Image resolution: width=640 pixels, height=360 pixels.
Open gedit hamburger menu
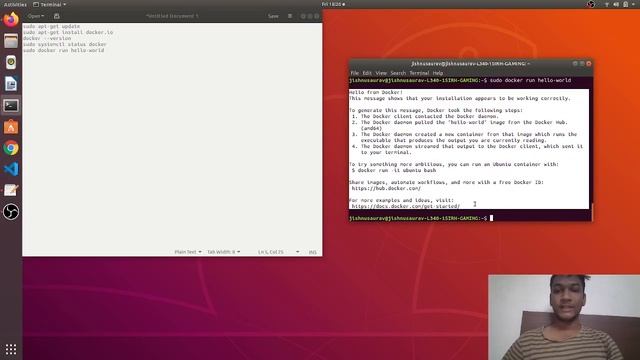pos(290,16)
